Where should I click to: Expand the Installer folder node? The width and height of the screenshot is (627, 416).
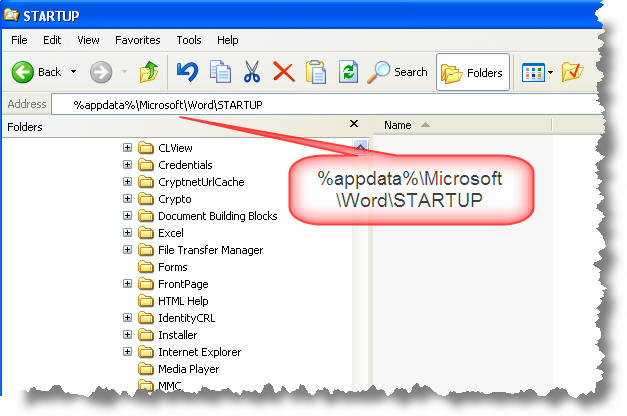pos(127,334)
